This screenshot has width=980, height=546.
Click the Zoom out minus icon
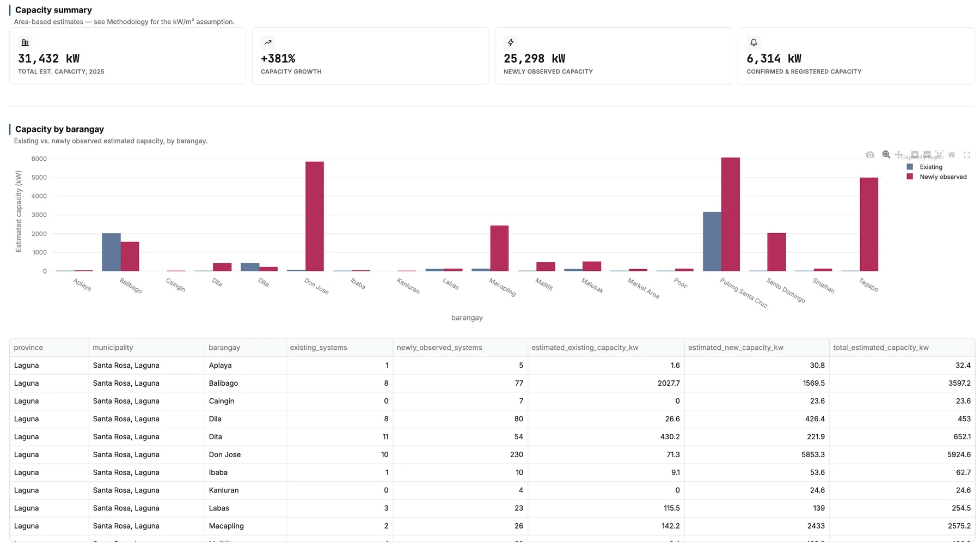pos(927,155)
